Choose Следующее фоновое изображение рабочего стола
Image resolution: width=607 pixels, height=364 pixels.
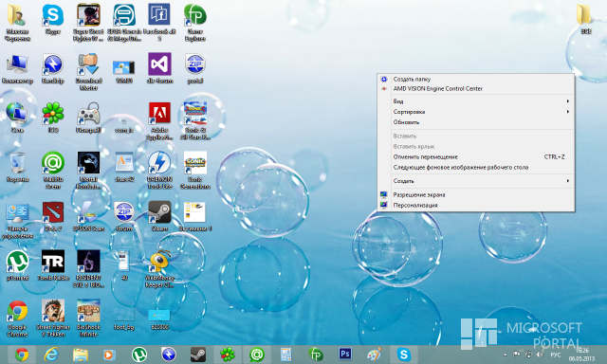(x=476, y=167)
